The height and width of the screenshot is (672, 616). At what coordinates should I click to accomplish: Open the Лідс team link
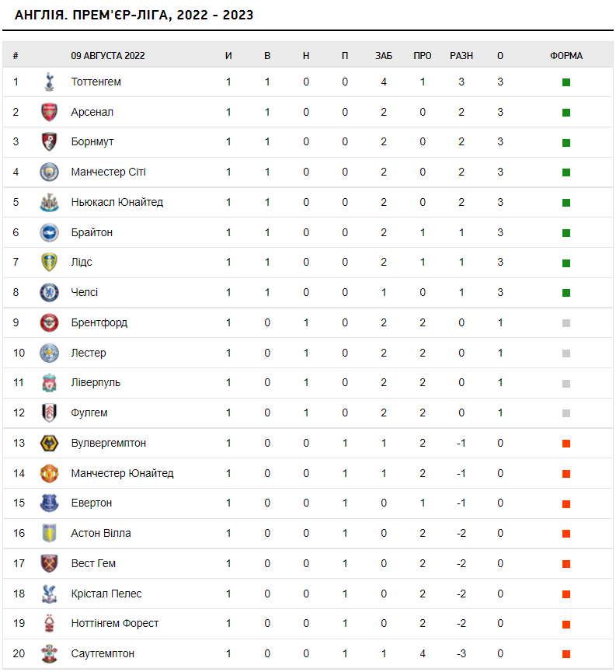click(82, 262)
